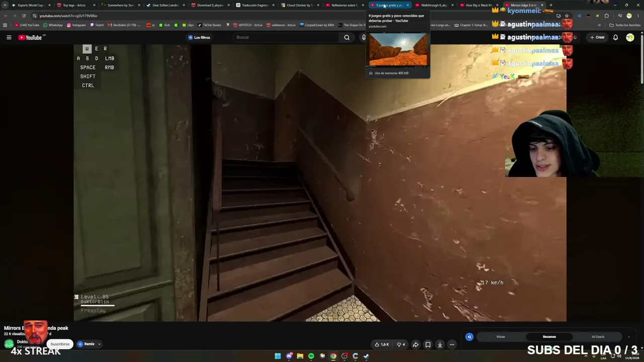
Task: Collapse the IQ panel with the chevron
Action: (x=628, y=337)
